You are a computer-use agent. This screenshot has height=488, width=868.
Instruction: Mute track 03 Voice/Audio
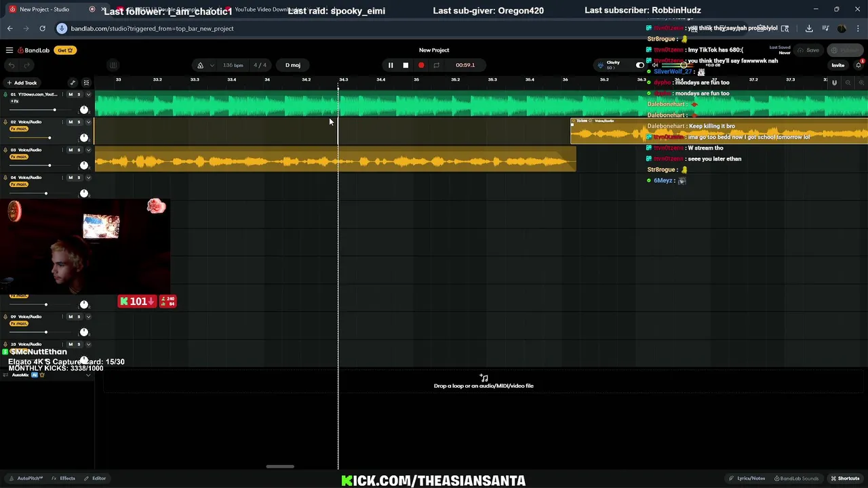click(71, 150)
